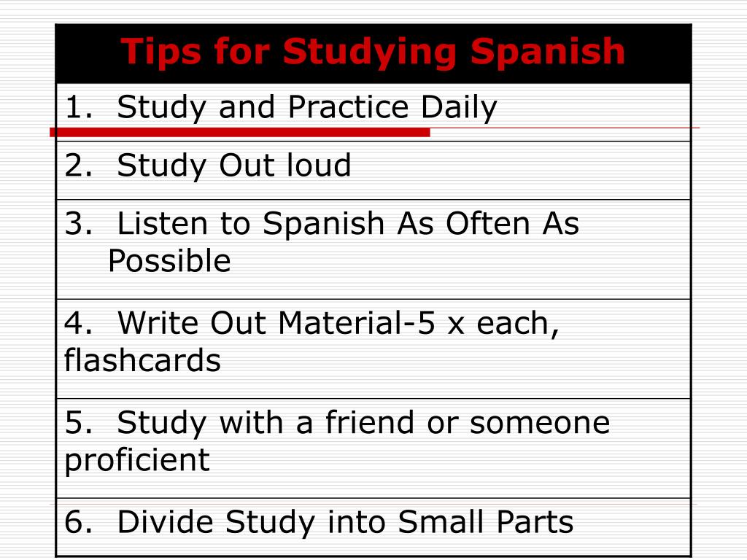Click the number '5.' list marker
The height and width of the screenshot is (560, 747).
click(x=79, y=422)
